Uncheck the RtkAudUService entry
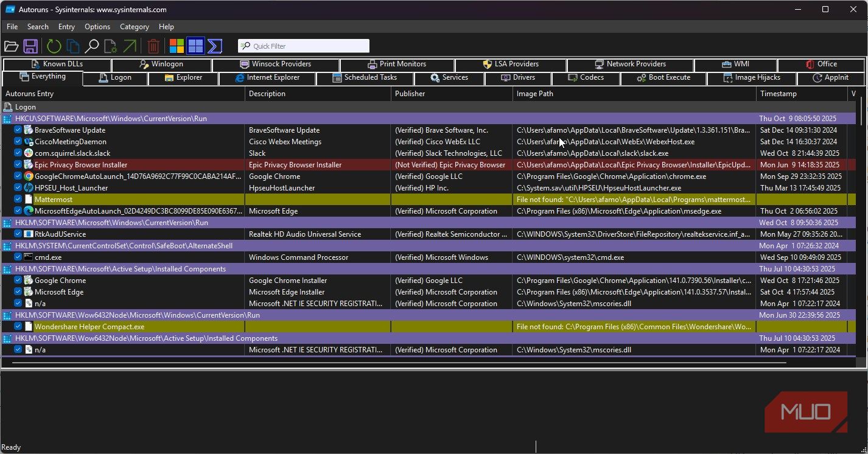Screen dimensions: 868x454 click(x=18, y=234)
